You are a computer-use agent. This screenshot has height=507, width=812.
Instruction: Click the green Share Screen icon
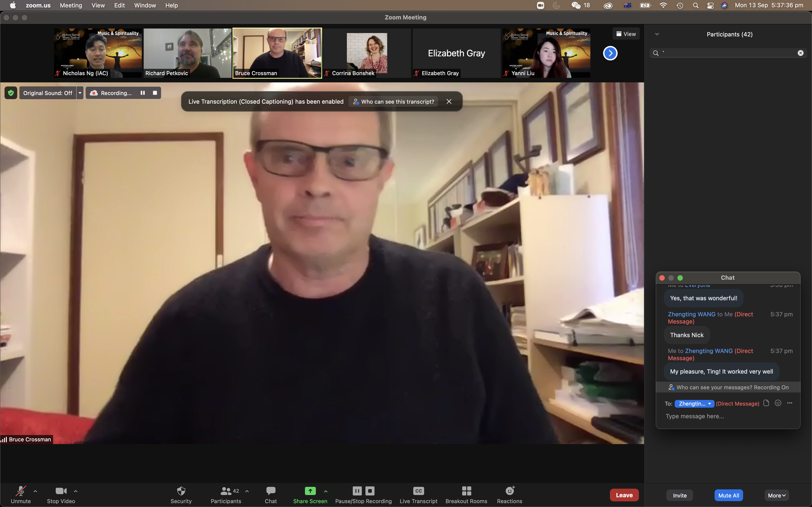pos(310,491)
